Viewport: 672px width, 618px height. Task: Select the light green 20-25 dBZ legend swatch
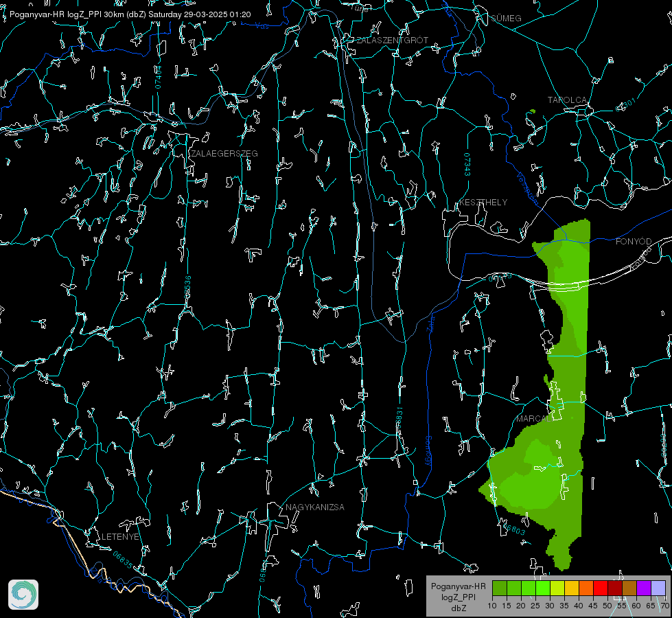529,588
